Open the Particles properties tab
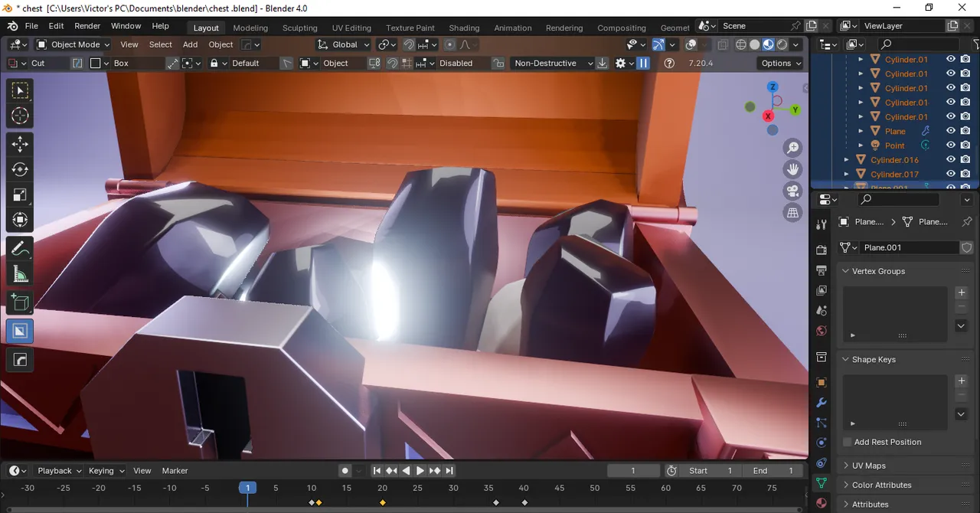The height and width of the screenshot is (513, 980). pyautogui.click(x=822, y=423)
